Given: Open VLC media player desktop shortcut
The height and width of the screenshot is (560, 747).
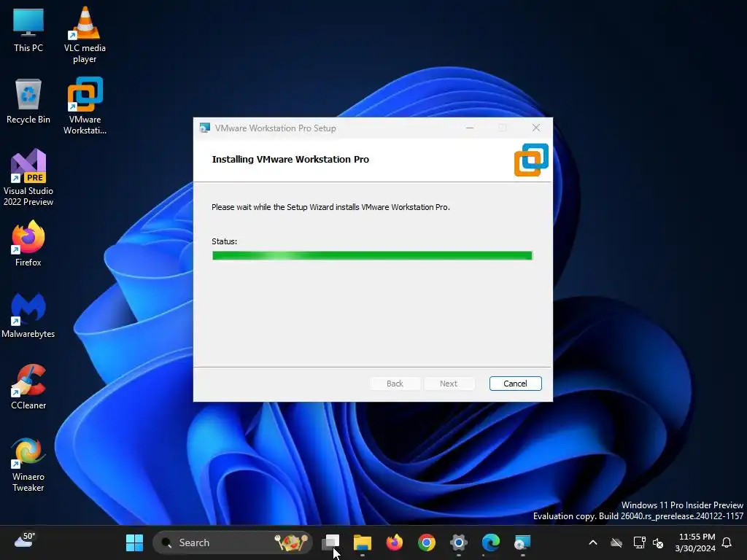Looking at the screenshot, I should point(85,35).
